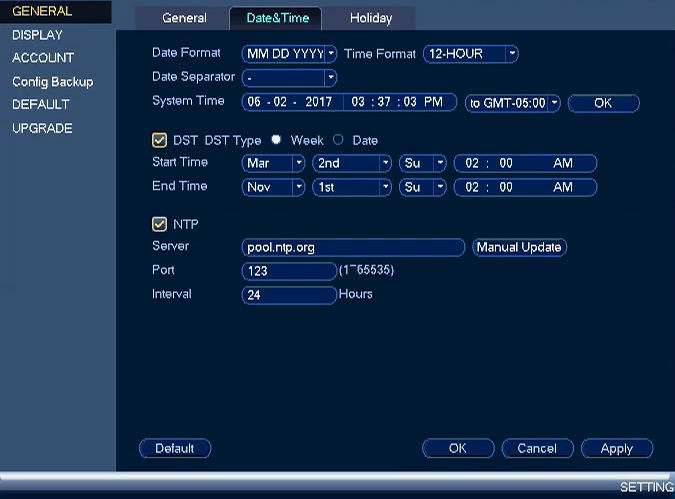Click the Manual Update button

[x=519, y=247]
